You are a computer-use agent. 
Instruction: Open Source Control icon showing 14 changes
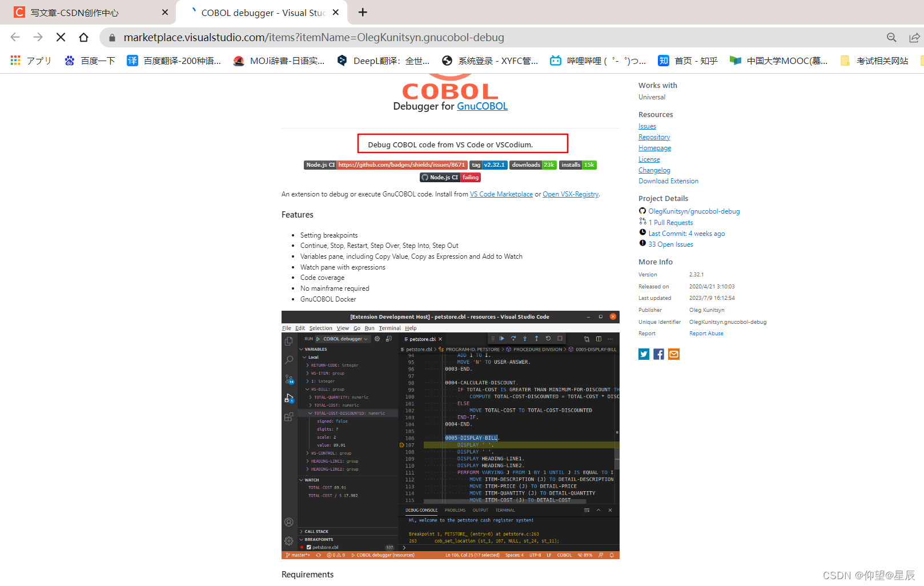tap(290, 378)
